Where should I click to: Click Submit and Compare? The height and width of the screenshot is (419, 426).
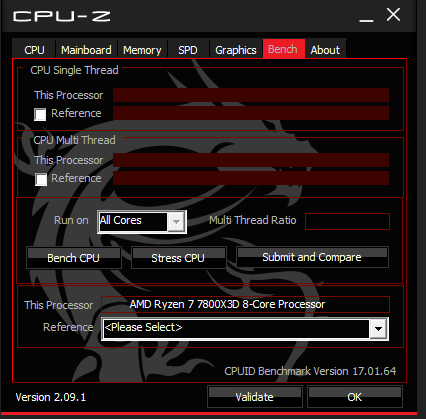point(312,257)
